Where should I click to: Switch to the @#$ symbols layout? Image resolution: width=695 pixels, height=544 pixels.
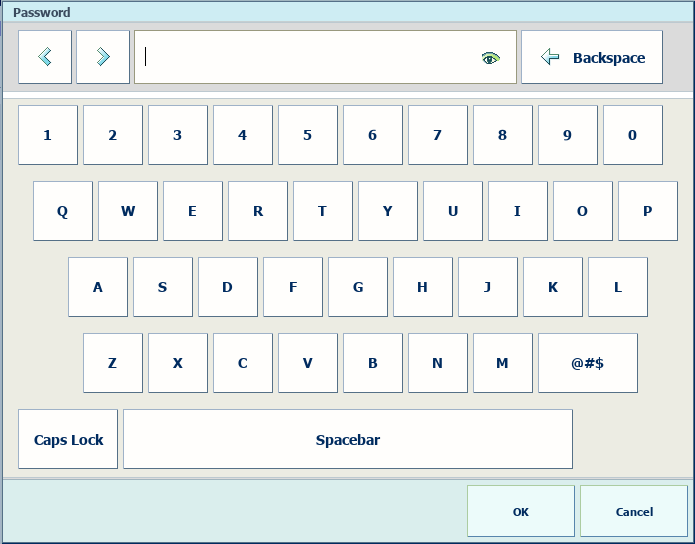click(588, 363)
